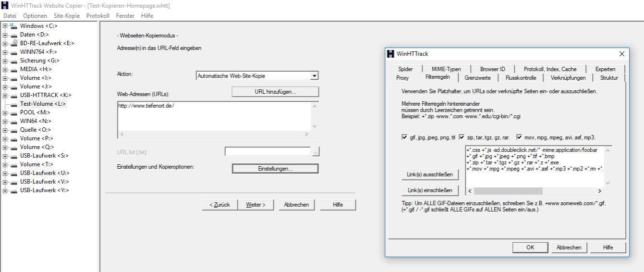Viewport: 644px width, 272px height.
Task: Click the horizontal scrollbar of URL box
Action: [x=214, y=135]
